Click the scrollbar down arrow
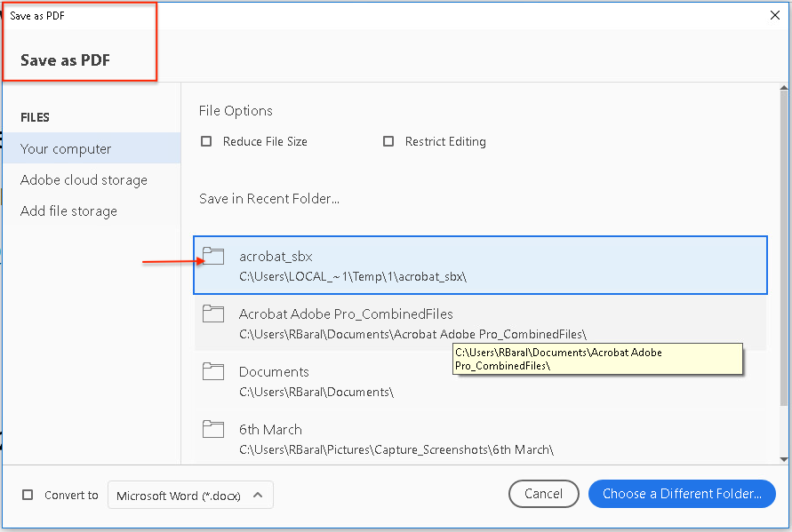The width and height of the screenshot is (792, 532). (783, 458)
